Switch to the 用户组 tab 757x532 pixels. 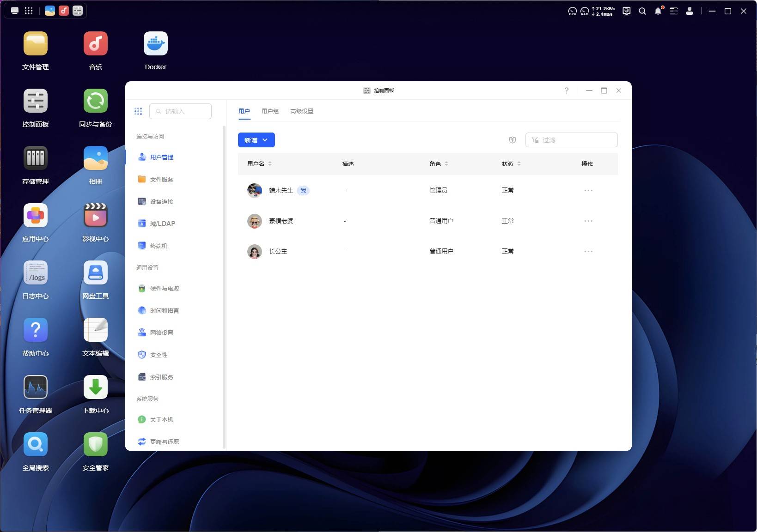pos(270,111)
